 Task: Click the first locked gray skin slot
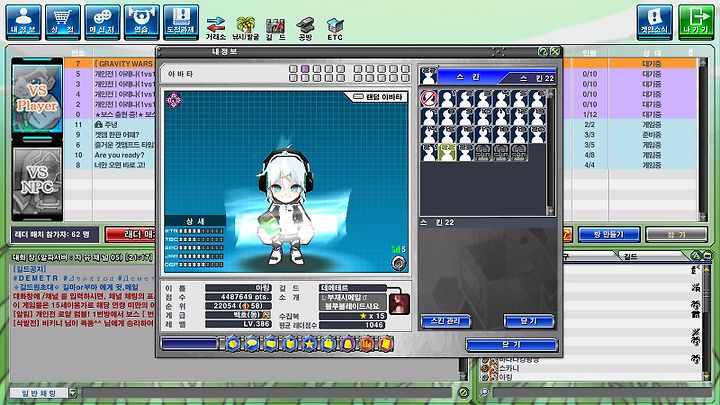click(x=483, y=152)
